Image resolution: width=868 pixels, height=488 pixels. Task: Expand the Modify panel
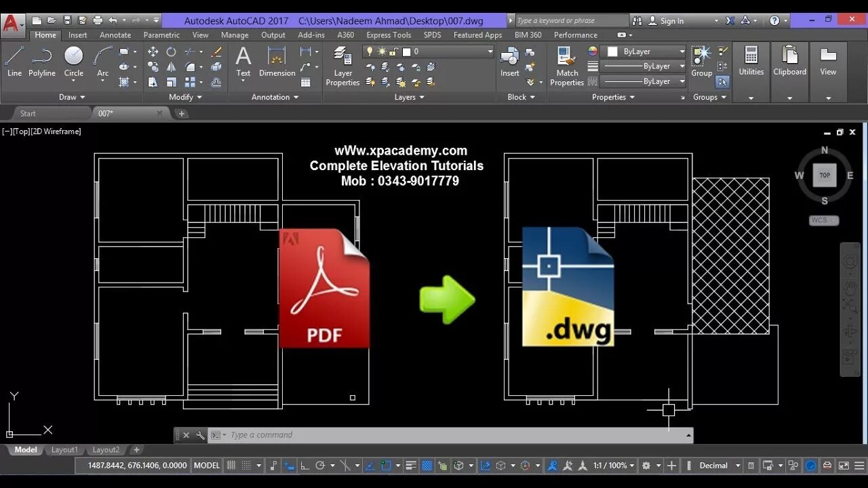tap(185, 97)
